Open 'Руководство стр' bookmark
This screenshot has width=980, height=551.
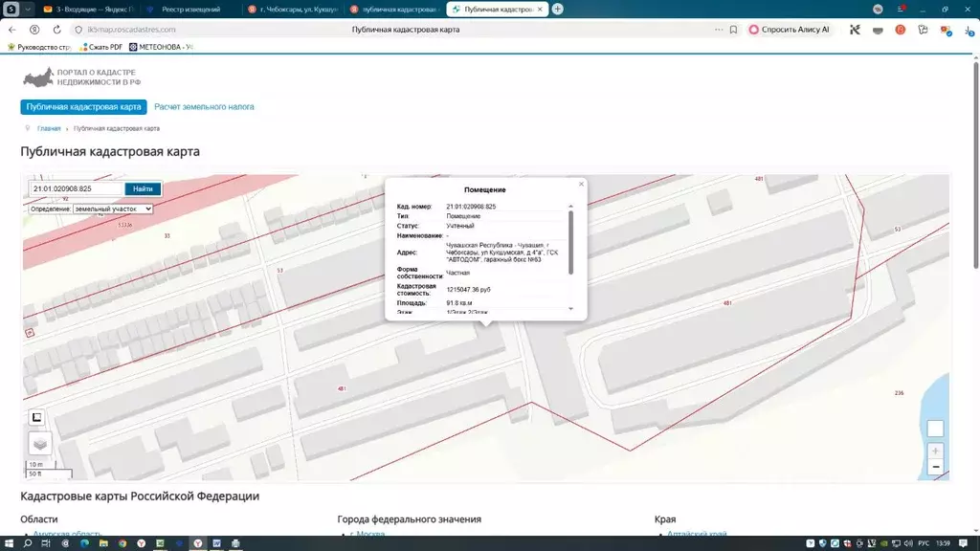[x=38, y=47]
